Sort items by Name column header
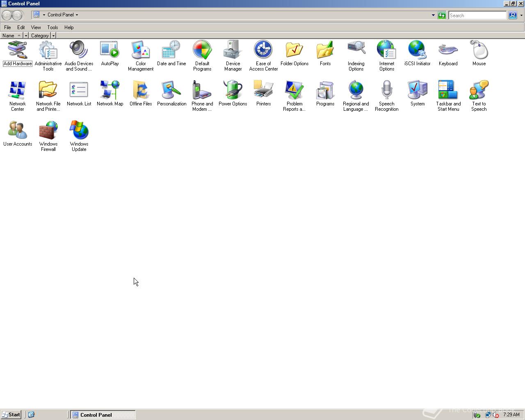525x420 pixels. [11, 36]
